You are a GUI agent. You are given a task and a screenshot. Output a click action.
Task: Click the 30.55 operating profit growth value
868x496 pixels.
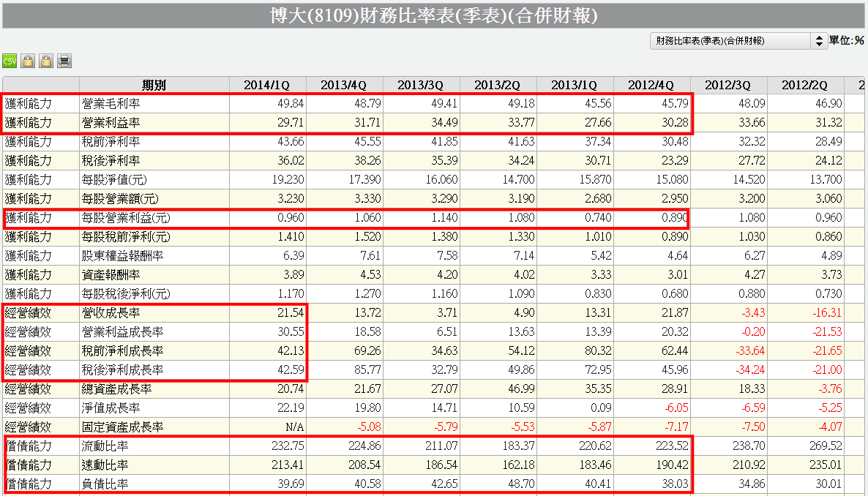291,331
